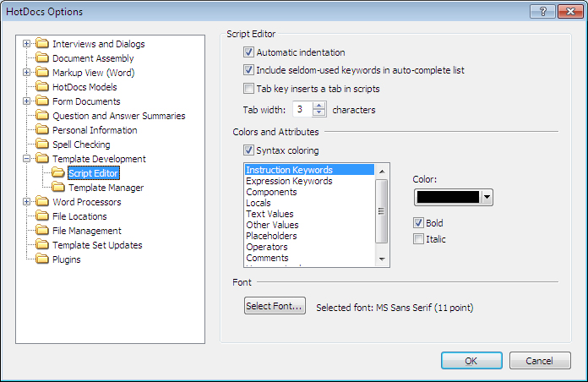The width and height of the screenshot is (588, 382).
Task: Click the Word Processors folder icon
Action: tap(42, 201)
